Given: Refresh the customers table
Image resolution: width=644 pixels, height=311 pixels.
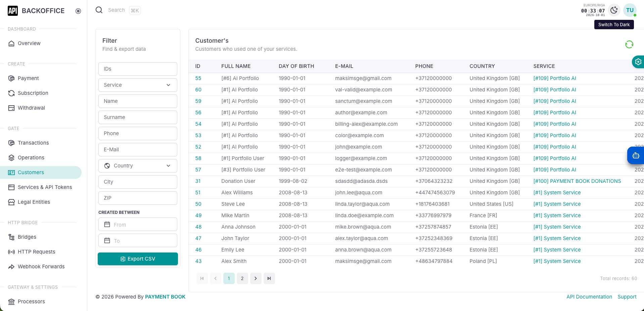Looking at the screenshot, I should 629,44.
